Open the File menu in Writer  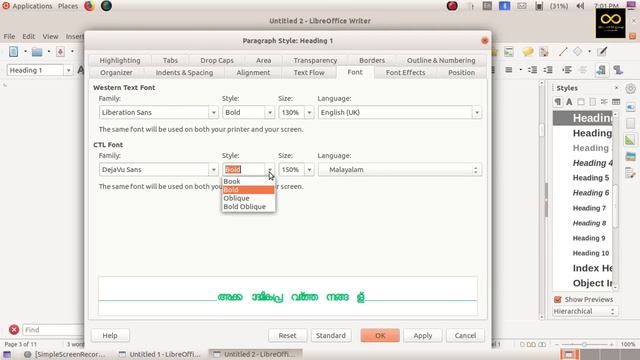tap(9, 37)
